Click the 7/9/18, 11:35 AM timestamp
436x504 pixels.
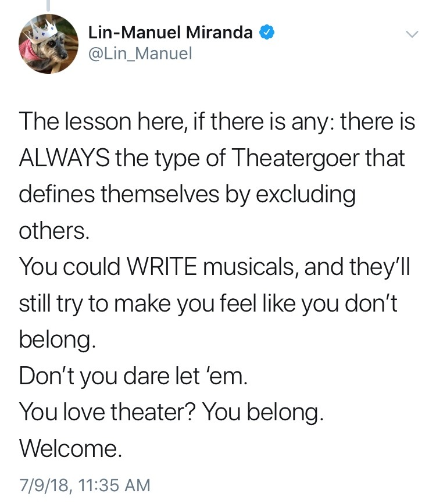(84, 484)
